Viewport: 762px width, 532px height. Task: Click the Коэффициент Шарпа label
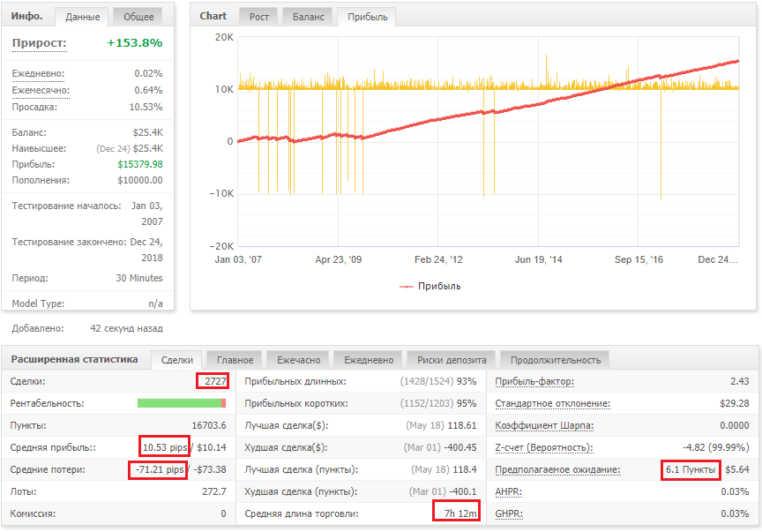pyautogui.click(x=544, y=426)
